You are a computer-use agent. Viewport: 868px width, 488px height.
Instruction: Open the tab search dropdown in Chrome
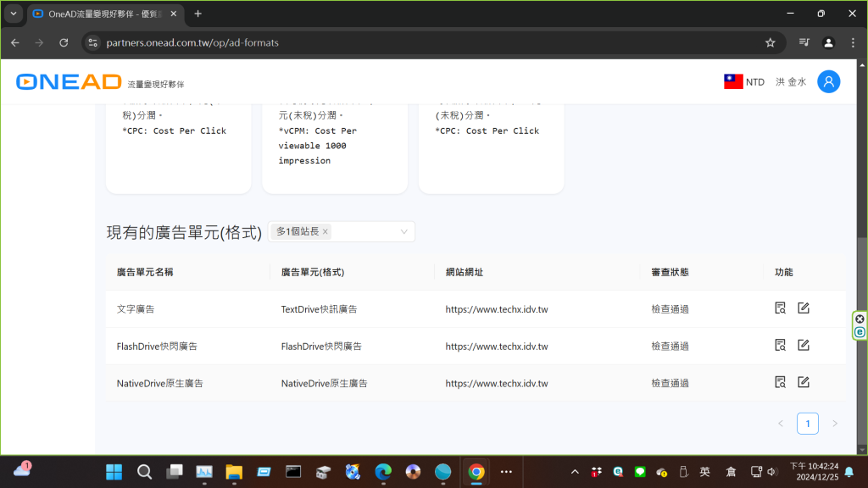point(14,14)
